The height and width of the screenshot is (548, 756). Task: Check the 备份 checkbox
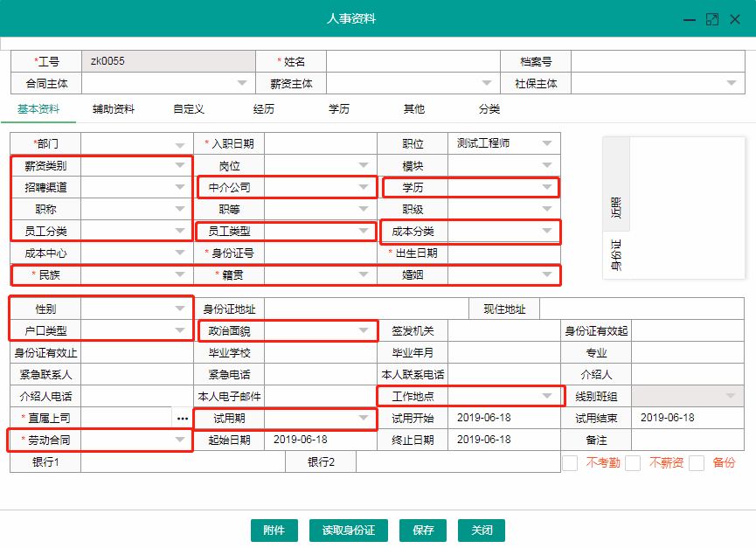pyautogui.click(x=697, y=463)
